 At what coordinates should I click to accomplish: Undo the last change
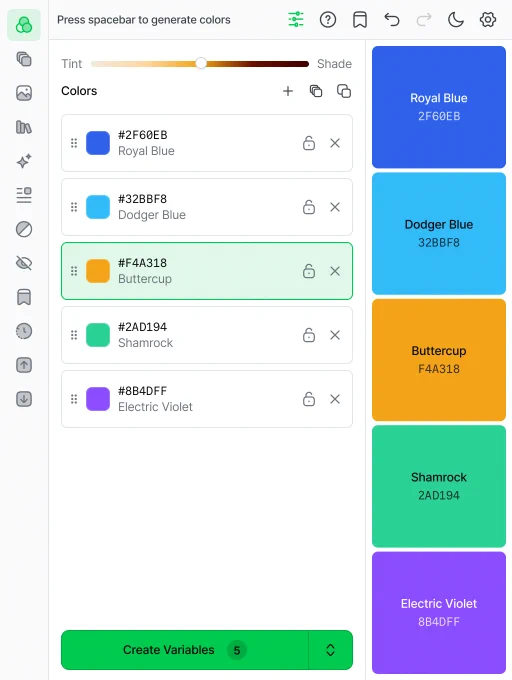(392, 20)
